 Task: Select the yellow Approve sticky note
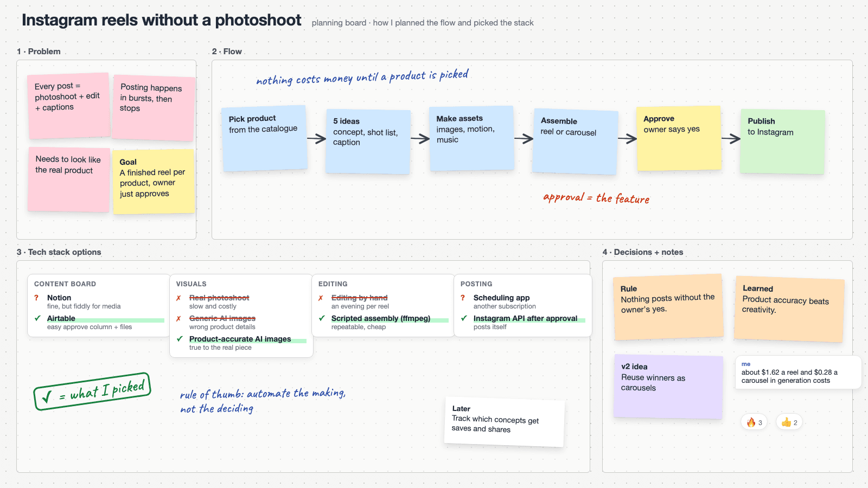679,139
